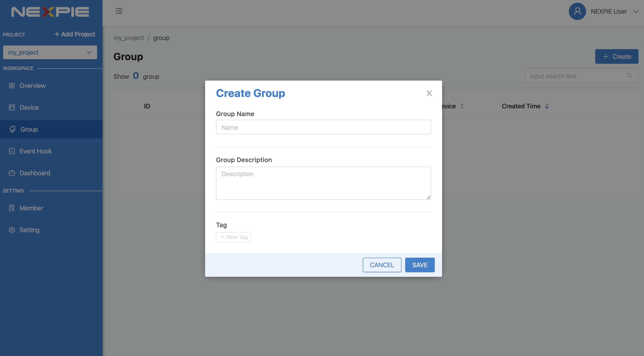Click the search magnifier icon
Image resolution: width=644 pixels, height=356 pixels.
point(629,75)
